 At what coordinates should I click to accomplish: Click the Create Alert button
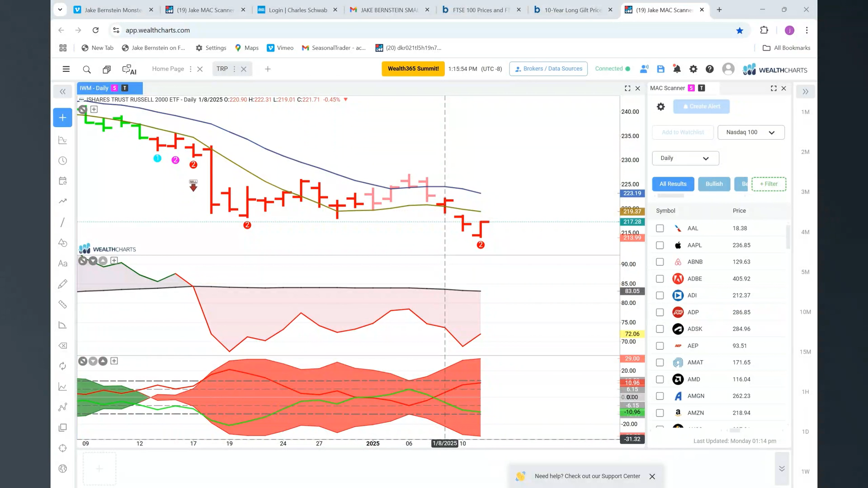click(x=701, y=107)
